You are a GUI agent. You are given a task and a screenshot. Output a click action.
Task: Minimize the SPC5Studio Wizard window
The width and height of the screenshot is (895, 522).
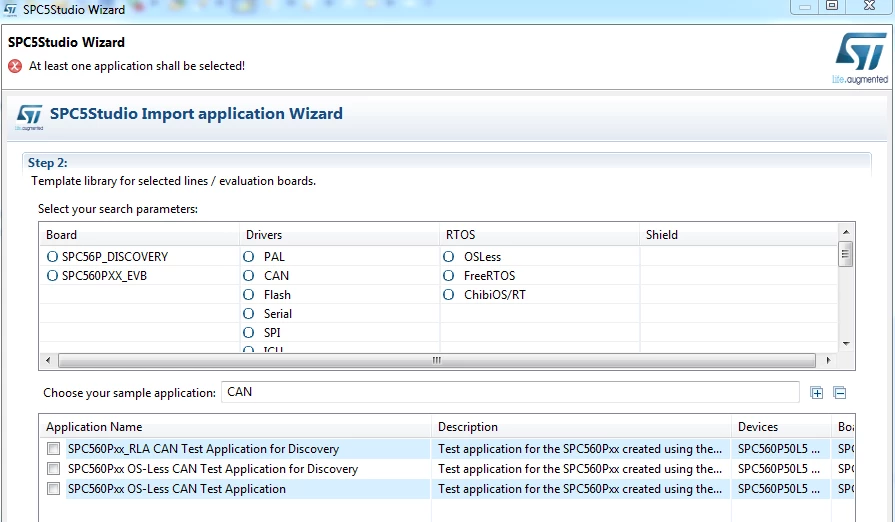[805, 6]
